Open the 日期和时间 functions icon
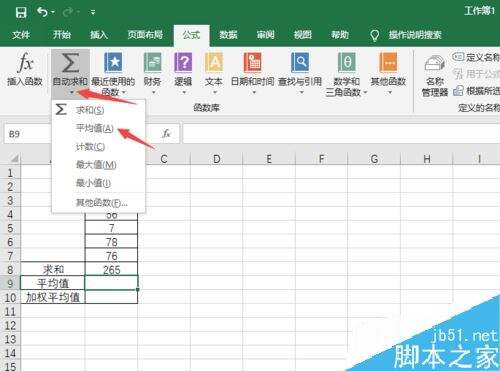 point(252,62)
